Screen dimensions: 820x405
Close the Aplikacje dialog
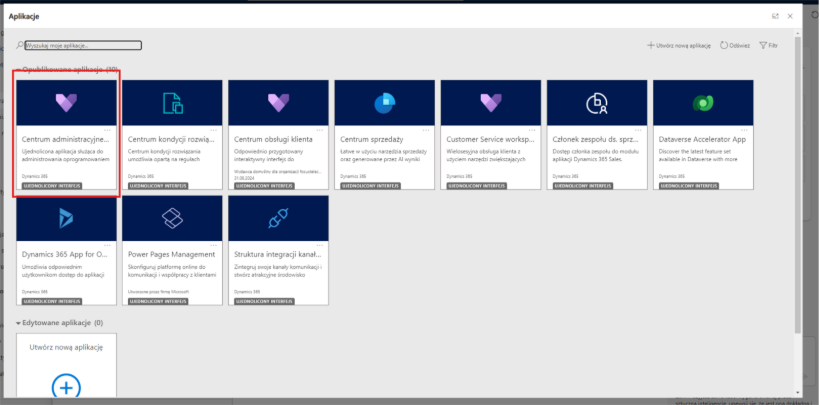[790, 16]
